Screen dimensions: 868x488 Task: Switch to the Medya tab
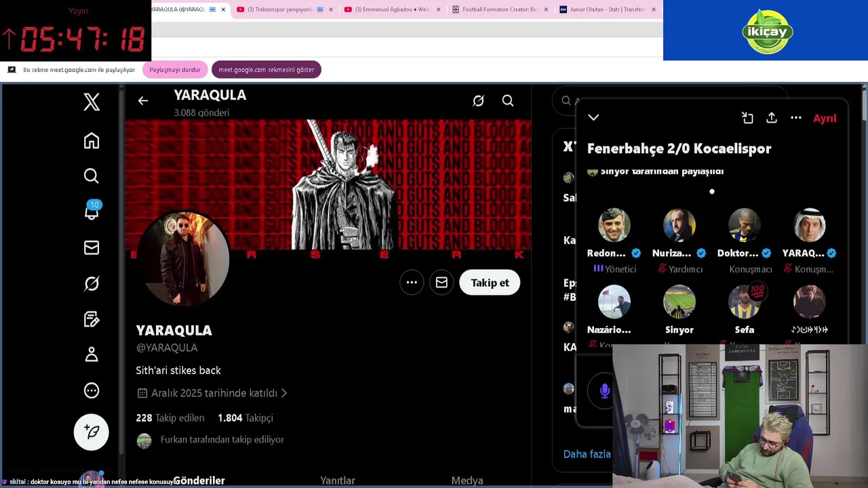coord(467,480)
